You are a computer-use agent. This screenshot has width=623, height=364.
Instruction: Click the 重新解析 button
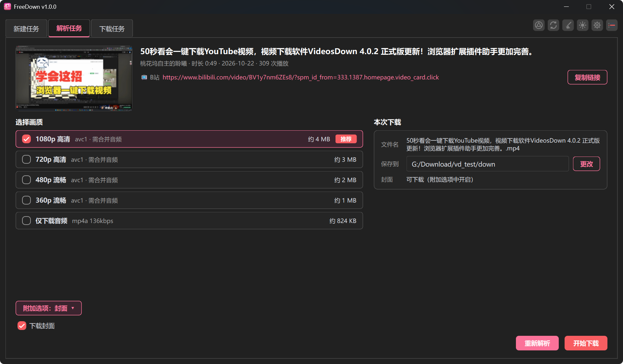coord(537,343)
